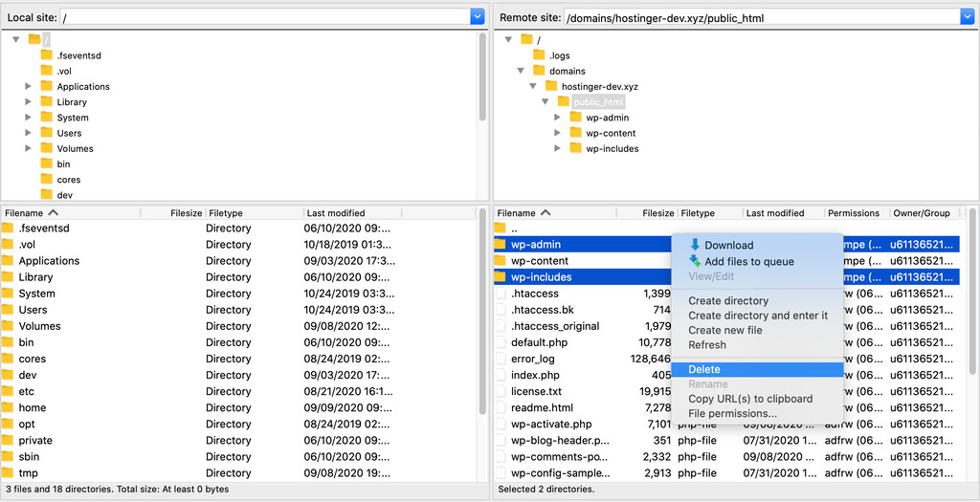
Task: Select Delete from the context menu
Action: click(x=704, y=369)
